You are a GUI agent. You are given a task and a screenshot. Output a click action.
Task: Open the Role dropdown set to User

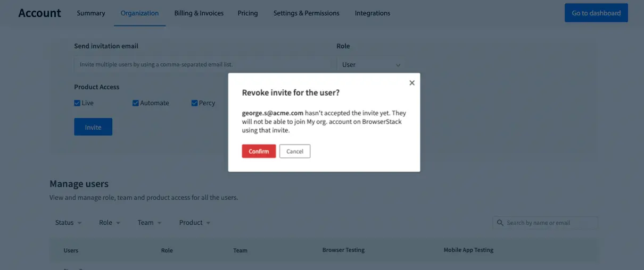(x=371, y=65)
